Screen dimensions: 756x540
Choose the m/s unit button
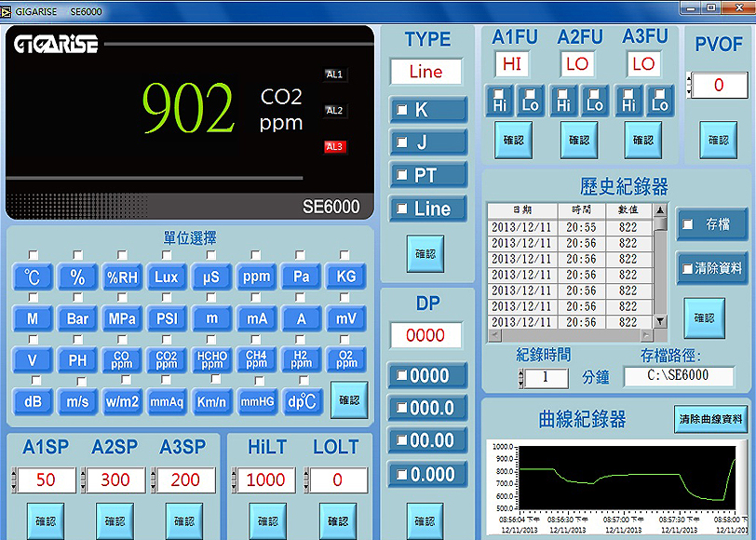pos(77,401)
